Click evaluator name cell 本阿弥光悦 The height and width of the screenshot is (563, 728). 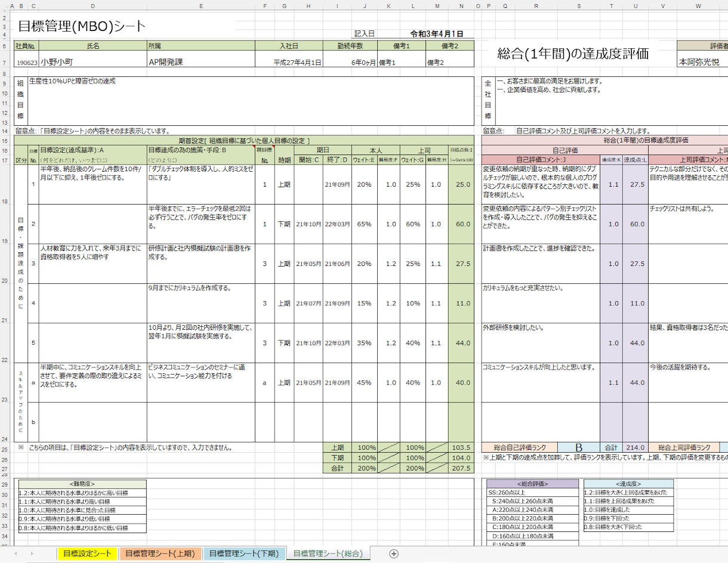tap(702, 61)
